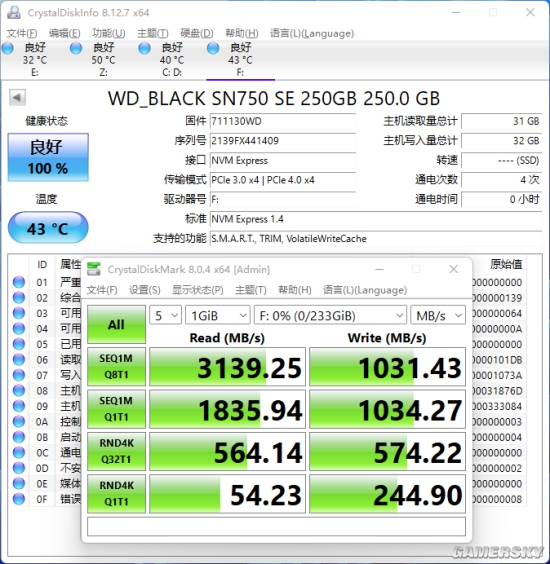The height and width of the screenshot is (564, 550).
Task: Open the MB/s unit dropdown
Action: click(x=438, y=316)
